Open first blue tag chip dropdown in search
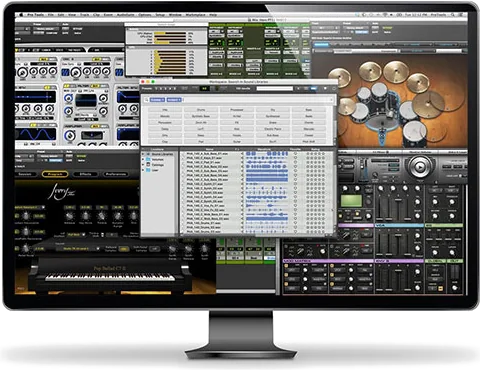 coord(157,100)
